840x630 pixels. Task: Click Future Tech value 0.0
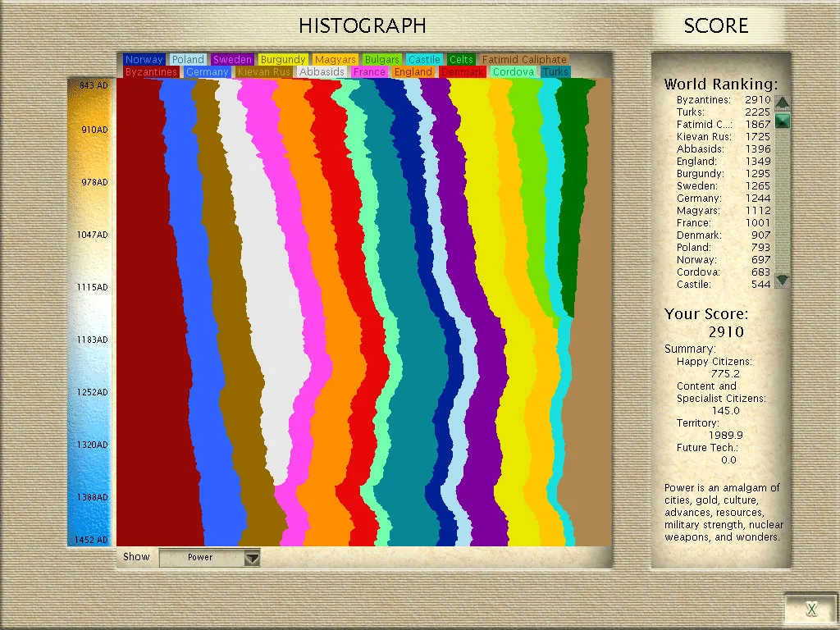point(728,460)
